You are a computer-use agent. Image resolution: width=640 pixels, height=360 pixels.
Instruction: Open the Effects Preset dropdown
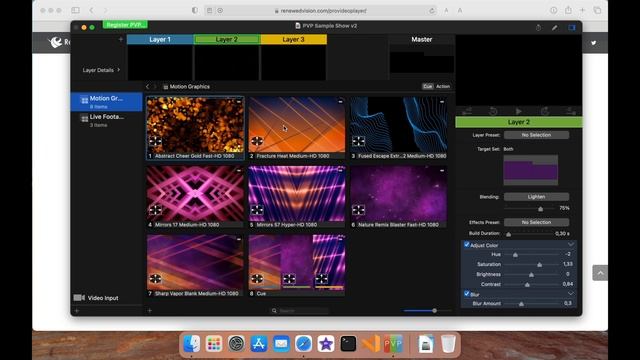536,222
